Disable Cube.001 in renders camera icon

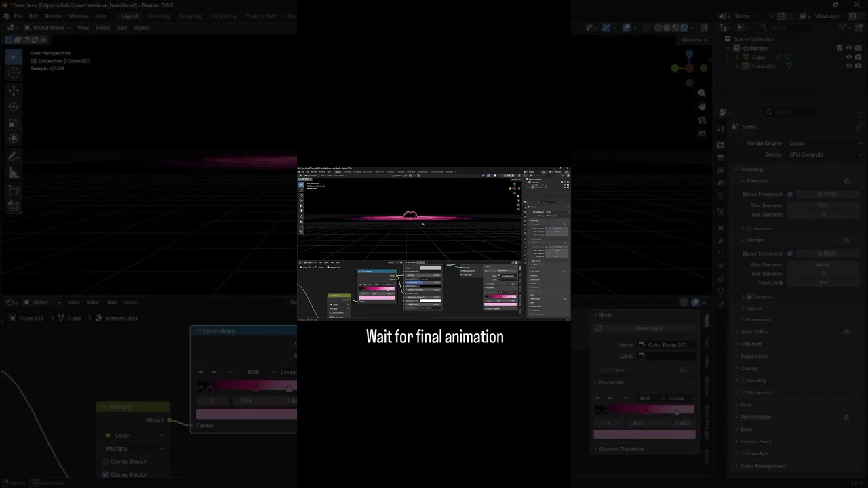858,66
